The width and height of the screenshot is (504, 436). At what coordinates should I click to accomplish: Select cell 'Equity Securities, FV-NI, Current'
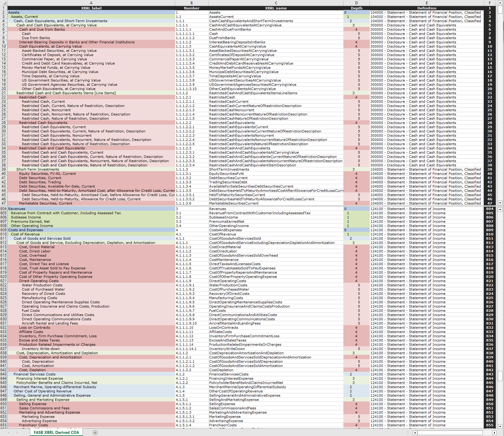coord(91,174)
